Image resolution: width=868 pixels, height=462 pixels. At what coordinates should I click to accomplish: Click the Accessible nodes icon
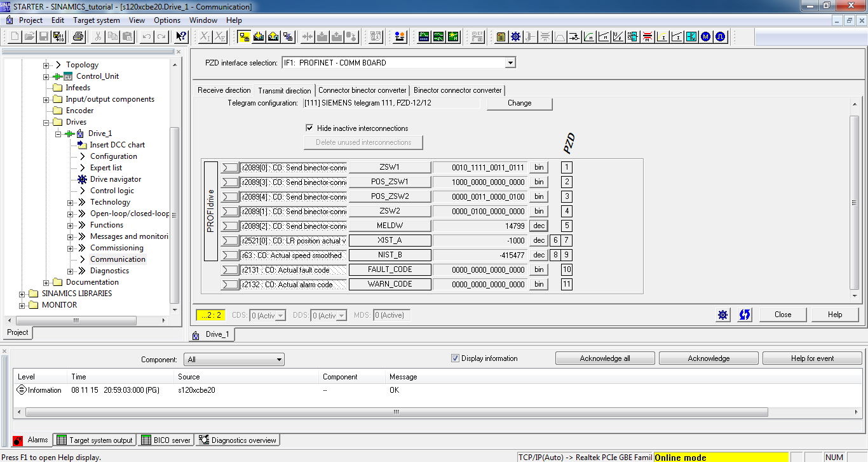pyautogui.click(x=399, y=36)
